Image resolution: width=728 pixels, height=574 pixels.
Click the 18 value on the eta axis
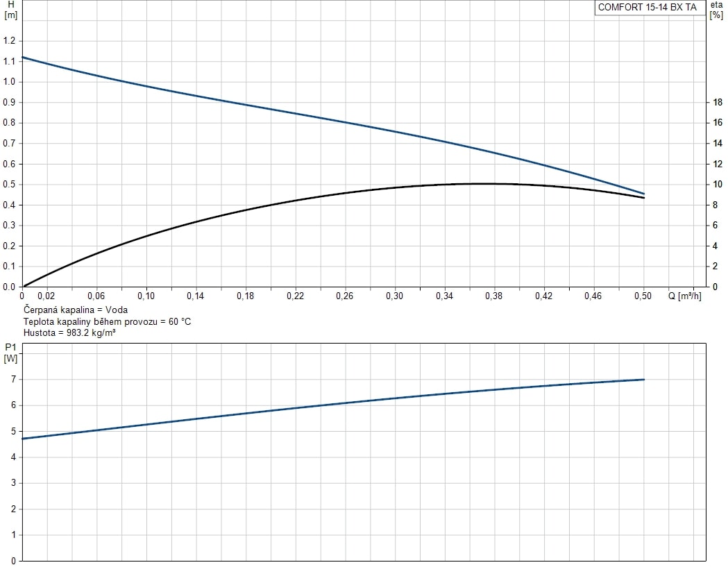pos(718,103)
